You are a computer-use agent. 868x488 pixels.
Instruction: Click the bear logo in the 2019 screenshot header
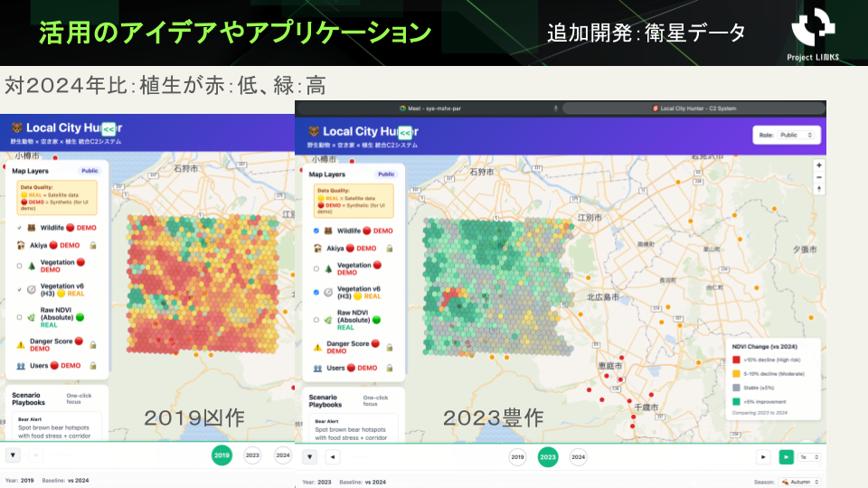[x=16, y=127]
